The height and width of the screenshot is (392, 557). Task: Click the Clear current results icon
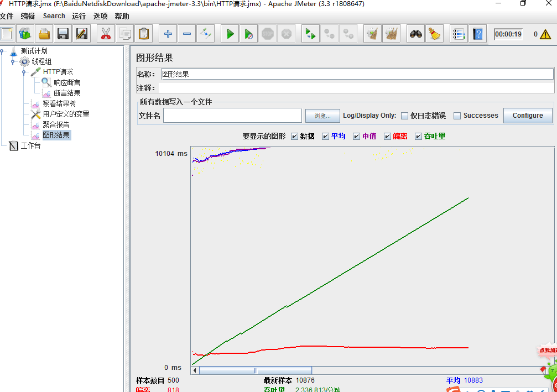(372, 34)
